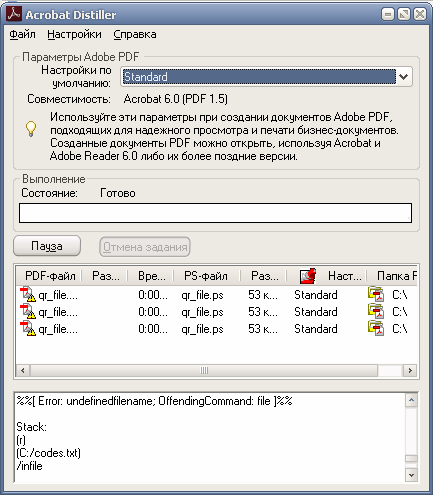Click down arrow of log scrollbar
The width and height of the screenshot is (433, 495).
pos(411,475)
